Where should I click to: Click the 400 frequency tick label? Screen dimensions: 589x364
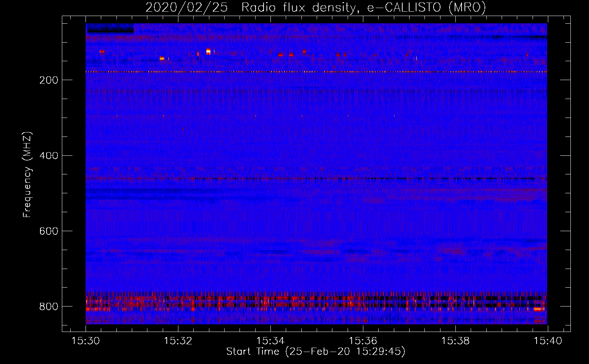(49, 155)
